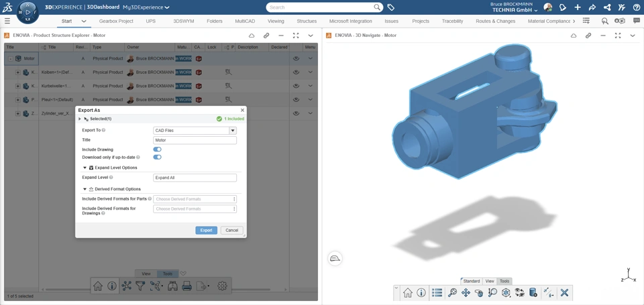The width and height of the screenshot is (644, 305).
Task: Open the 3D Navigate widget chevron menu
Action: (633, 36)
